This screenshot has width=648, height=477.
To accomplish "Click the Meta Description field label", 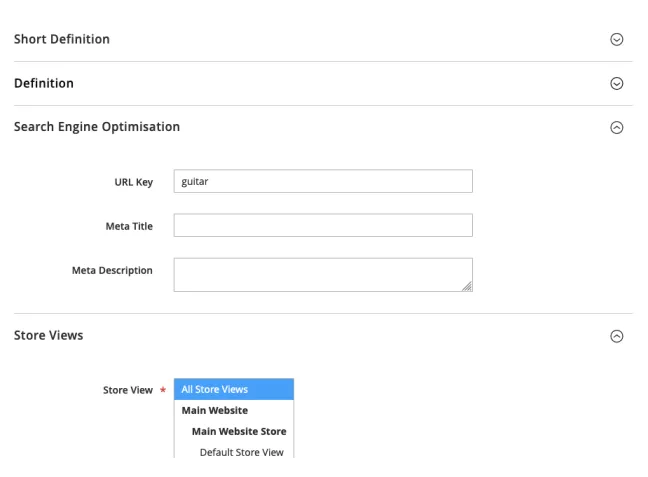I will [112, 270].
